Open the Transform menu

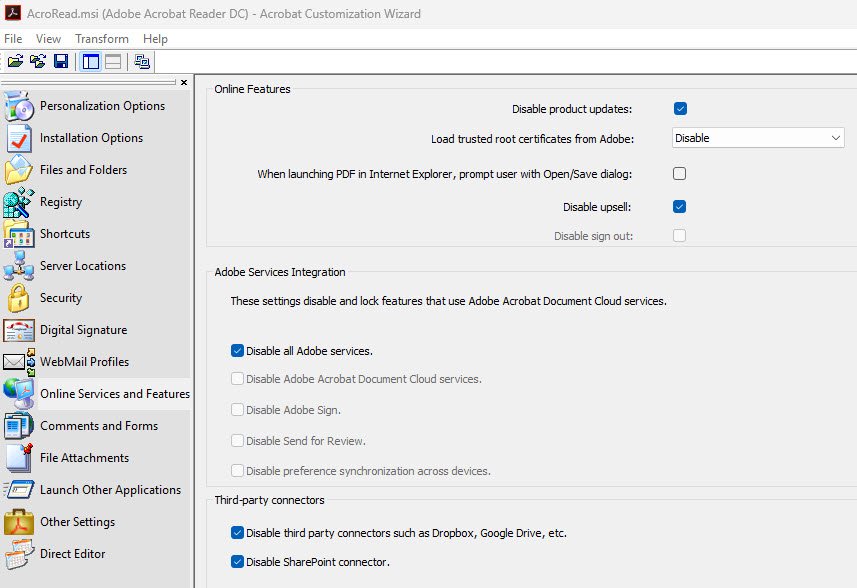(101, 39)
